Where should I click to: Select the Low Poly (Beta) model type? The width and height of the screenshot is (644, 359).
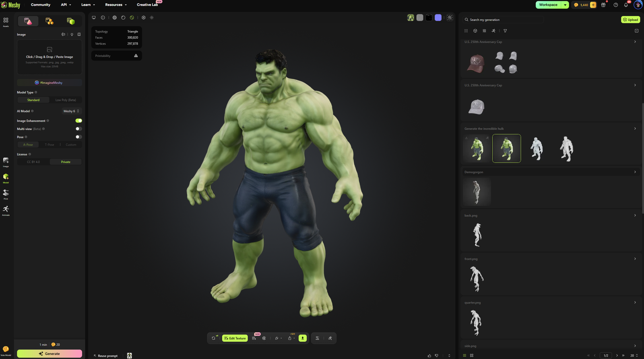(66, 100)
